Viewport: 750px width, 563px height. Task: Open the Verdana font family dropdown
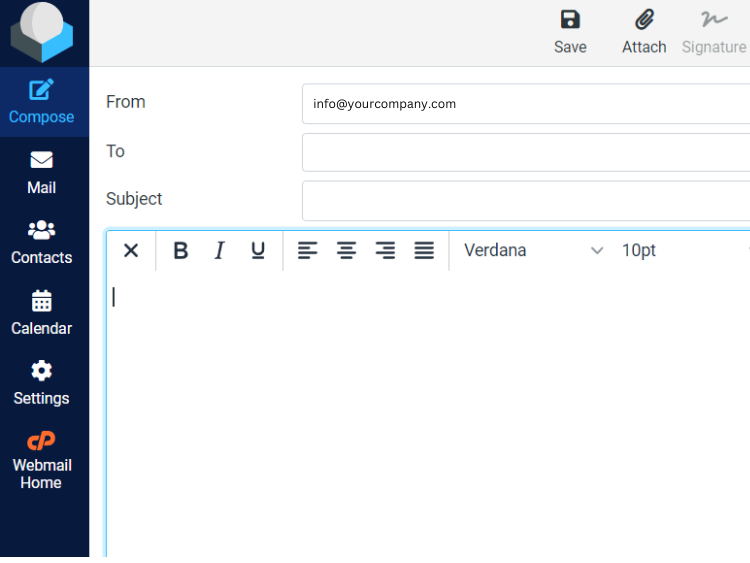coord(533,250)
